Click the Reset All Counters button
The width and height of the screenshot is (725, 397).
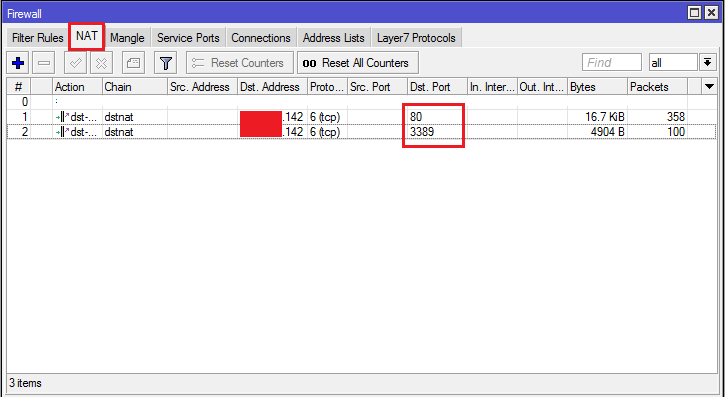pos(357,63)
